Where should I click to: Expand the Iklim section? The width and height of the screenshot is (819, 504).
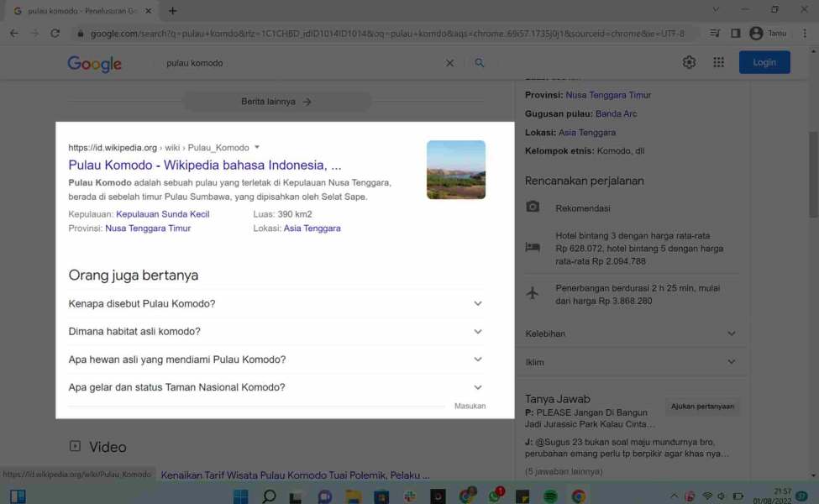pos(631,362)
